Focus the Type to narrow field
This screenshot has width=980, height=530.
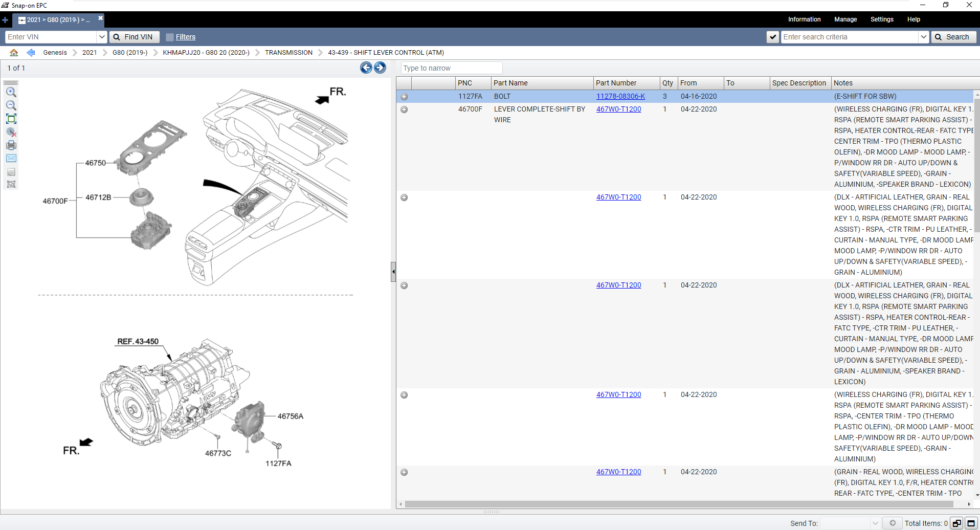[x=452, y=68]
